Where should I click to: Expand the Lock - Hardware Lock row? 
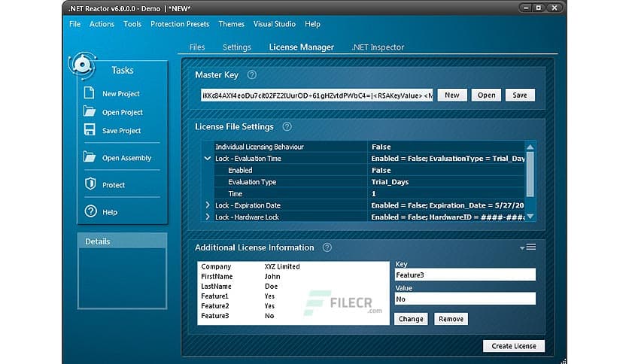click(208, 217)
